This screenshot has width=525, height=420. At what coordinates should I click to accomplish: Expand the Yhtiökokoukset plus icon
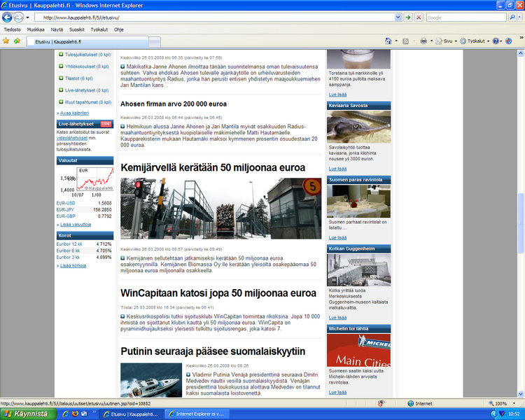[x=61, y=66]
